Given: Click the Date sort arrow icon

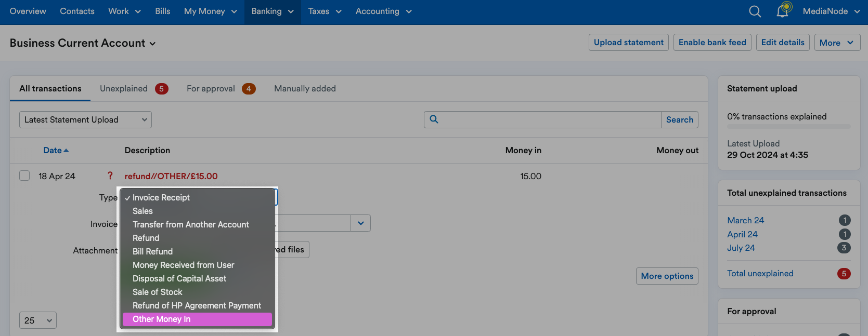Looking at the screenshot, I should [x=66, y=151].
